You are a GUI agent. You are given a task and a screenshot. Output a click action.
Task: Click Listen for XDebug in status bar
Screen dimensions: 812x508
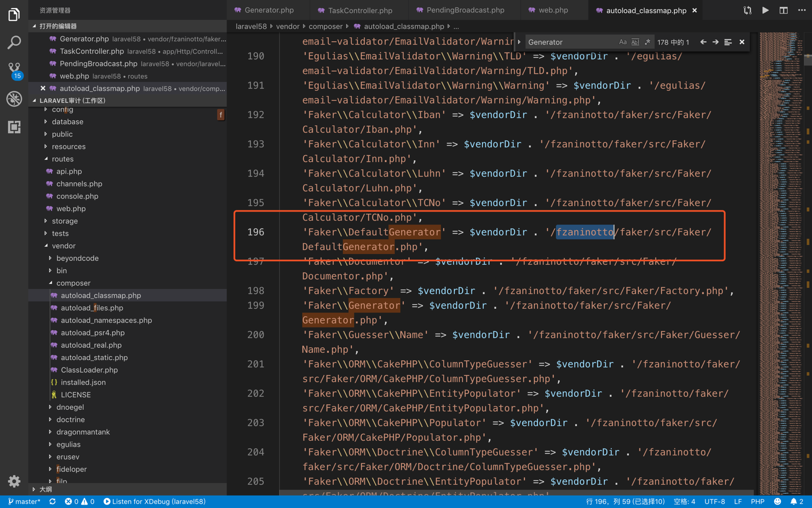click(x=155, y=501)
